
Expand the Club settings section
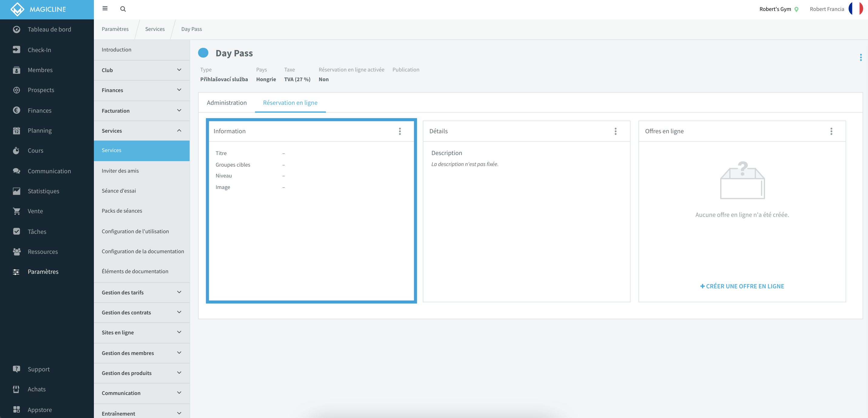142,70
